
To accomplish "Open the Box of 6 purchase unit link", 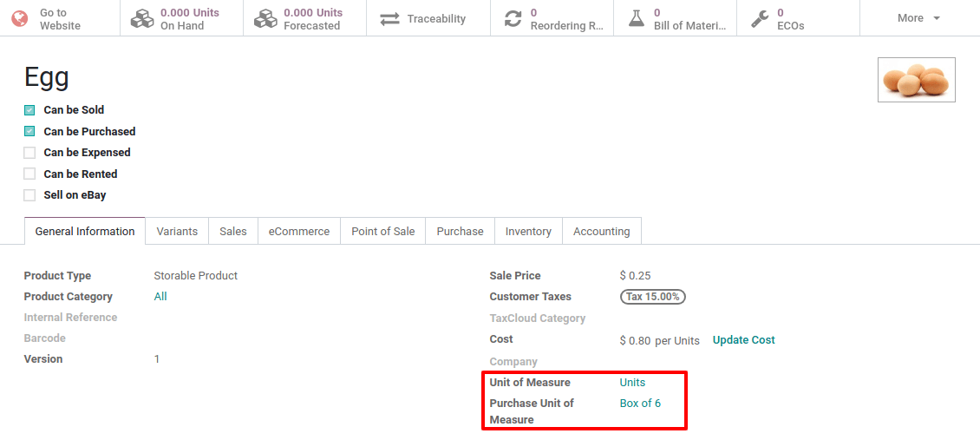I will point(640,404).
